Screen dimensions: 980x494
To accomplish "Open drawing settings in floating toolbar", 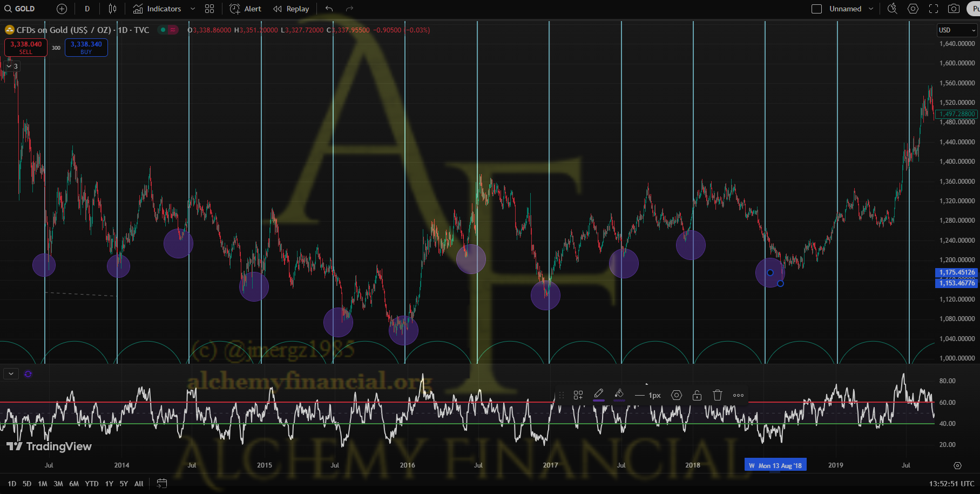I will coord(677,395).
